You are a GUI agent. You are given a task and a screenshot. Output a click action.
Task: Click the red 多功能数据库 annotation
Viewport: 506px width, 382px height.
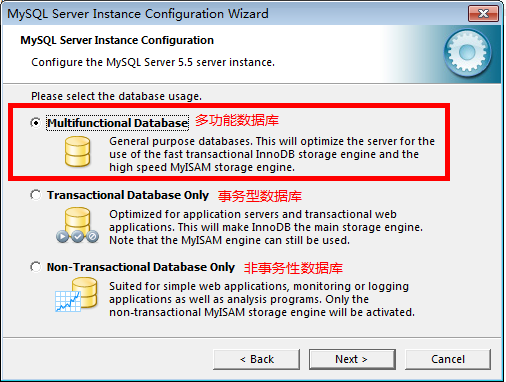tap(237, 120)
